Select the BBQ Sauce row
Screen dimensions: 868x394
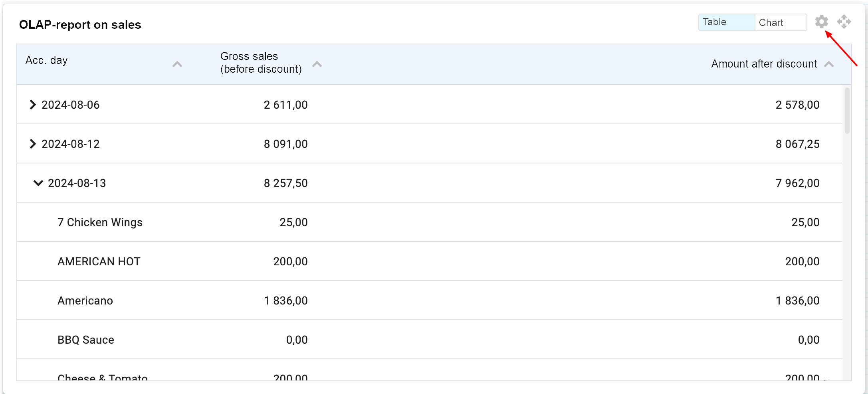click(x=86, y=340)
